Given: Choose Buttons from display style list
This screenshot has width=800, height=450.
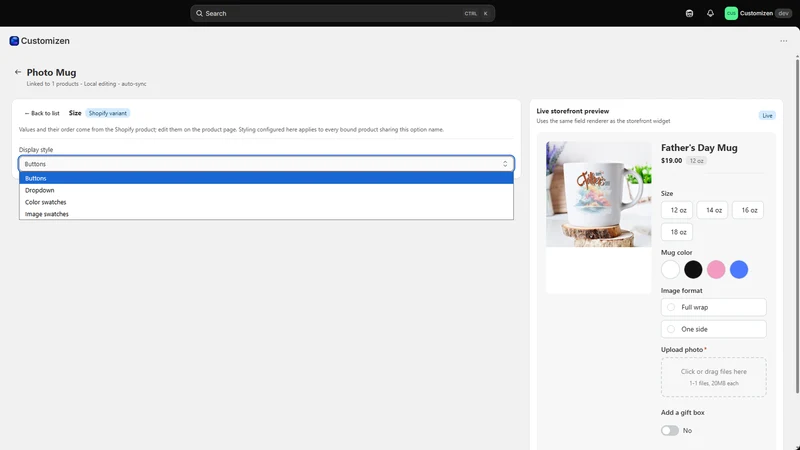Looking at the screenshot, I should tap(266, 178).
